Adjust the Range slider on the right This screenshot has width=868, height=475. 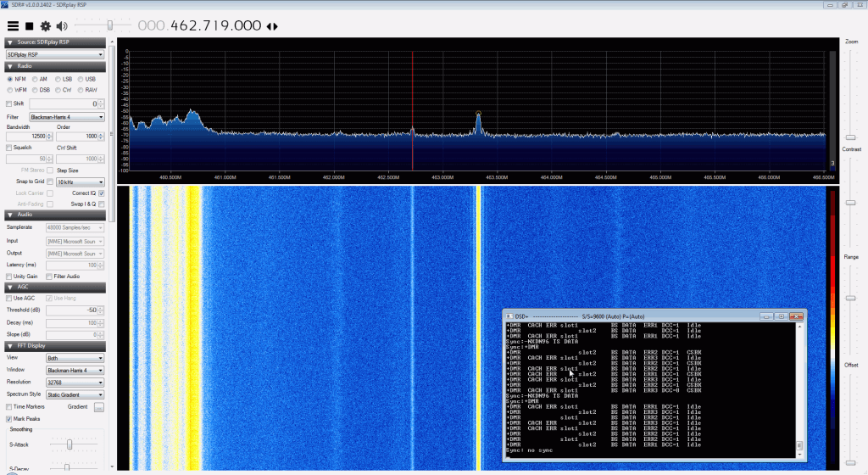(851, 299)
